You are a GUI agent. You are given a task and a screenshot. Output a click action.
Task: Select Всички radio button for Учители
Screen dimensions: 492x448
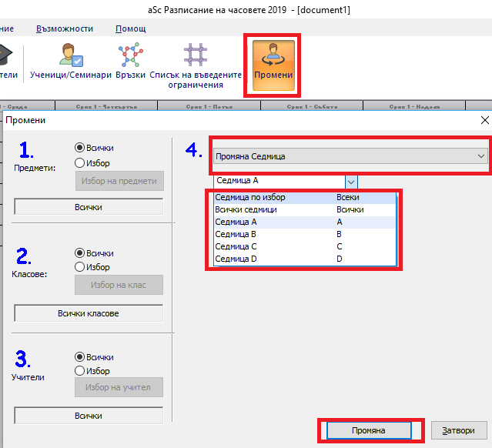[x=79, y=357]
